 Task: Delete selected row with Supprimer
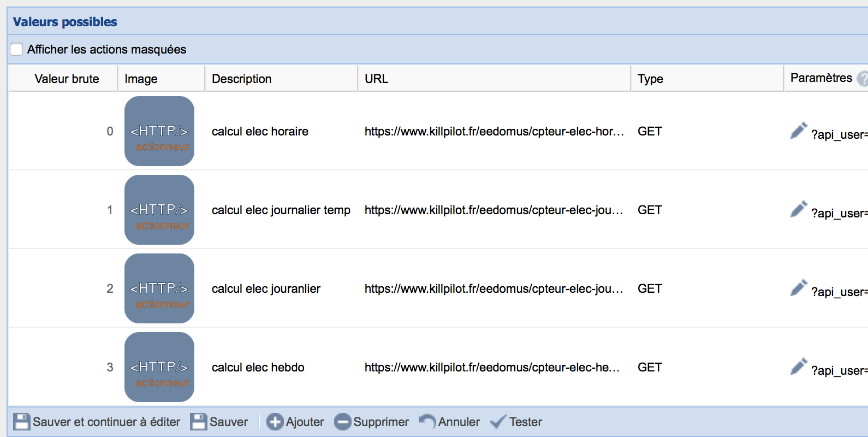(371, 422)
